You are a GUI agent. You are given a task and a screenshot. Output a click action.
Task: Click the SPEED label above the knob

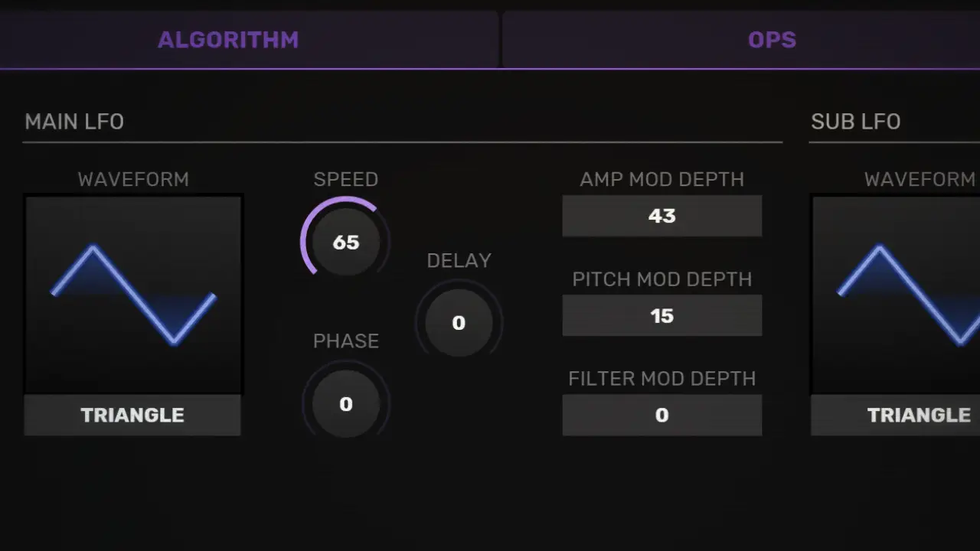point(346,179)
